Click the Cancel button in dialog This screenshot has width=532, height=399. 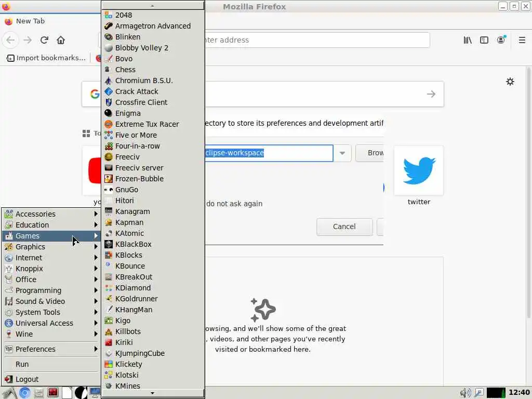tap(344, 227)
